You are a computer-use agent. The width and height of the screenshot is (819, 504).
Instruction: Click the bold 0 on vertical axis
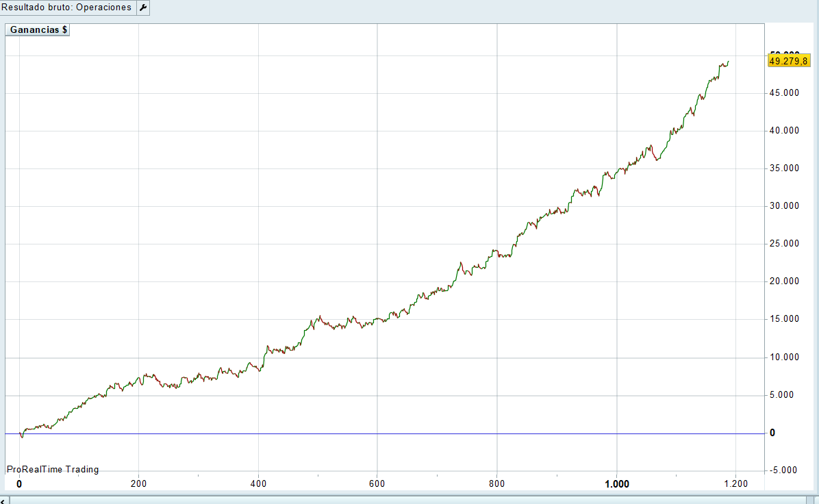pos(772,433)
